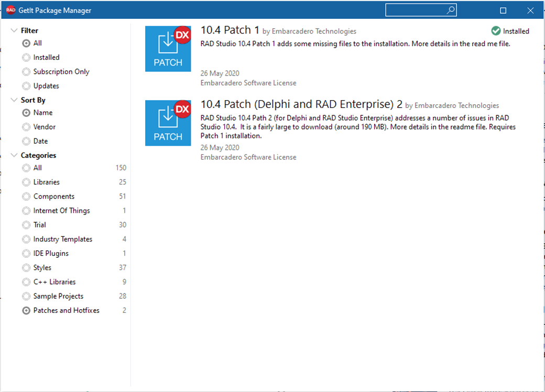Close the GetIt Package Manager window
The width and height of the screenshot is (545, 392).
(530, 10)
